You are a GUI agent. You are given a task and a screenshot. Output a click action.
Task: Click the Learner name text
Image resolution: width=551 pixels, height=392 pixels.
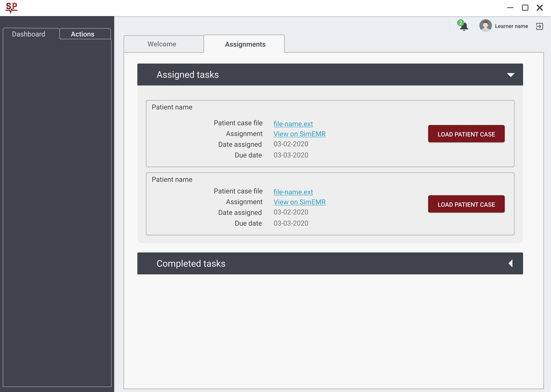[x=511, y=26]
